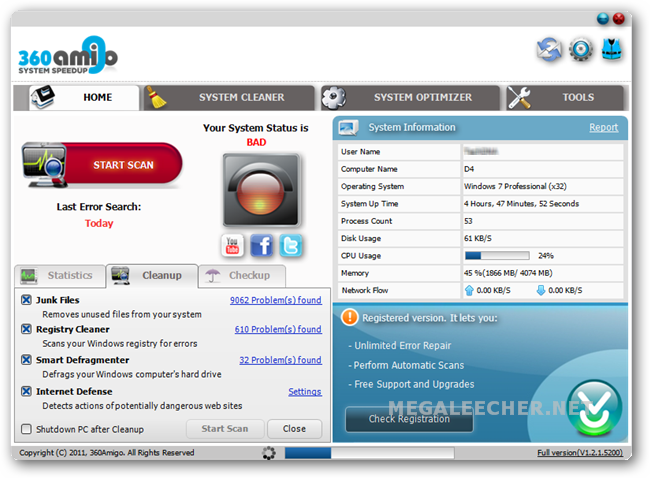Viewport: 650px width, 478px height.
Task: Click the broom icon for System Cleaner
Action: [156, 97]
